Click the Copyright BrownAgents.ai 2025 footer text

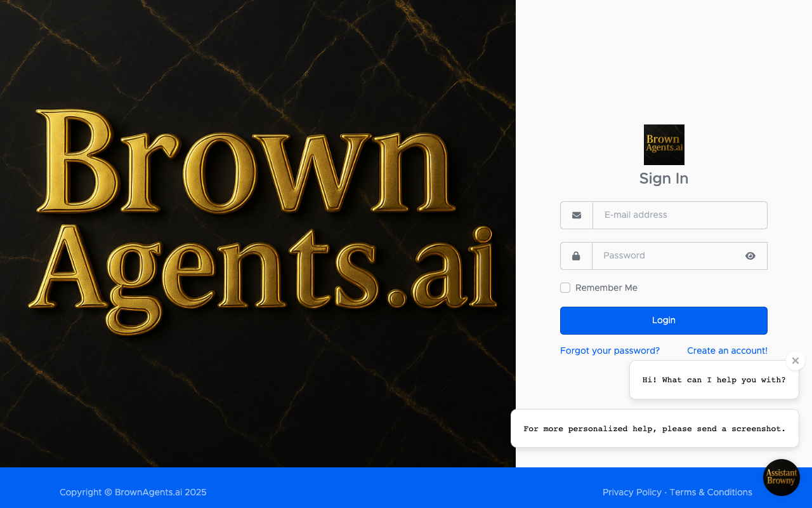[x=133, y=491]
